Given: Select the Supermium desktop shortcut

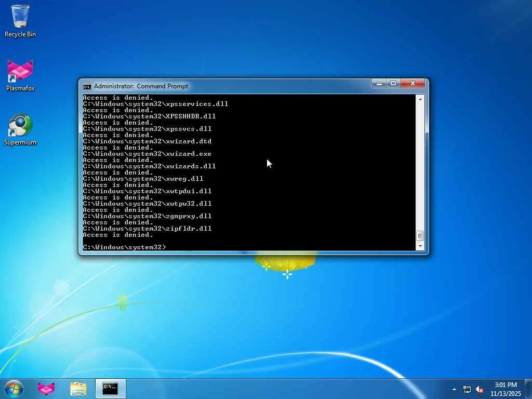Looking at the screenshot, I should coord(20,129).
